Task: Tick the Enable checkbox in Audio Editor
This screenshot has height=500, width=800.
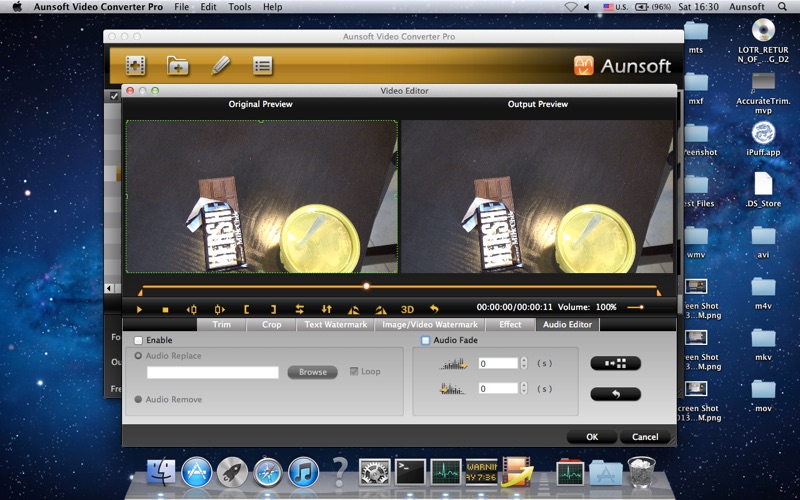Action: pyautogui.click(x=138, y=341)
